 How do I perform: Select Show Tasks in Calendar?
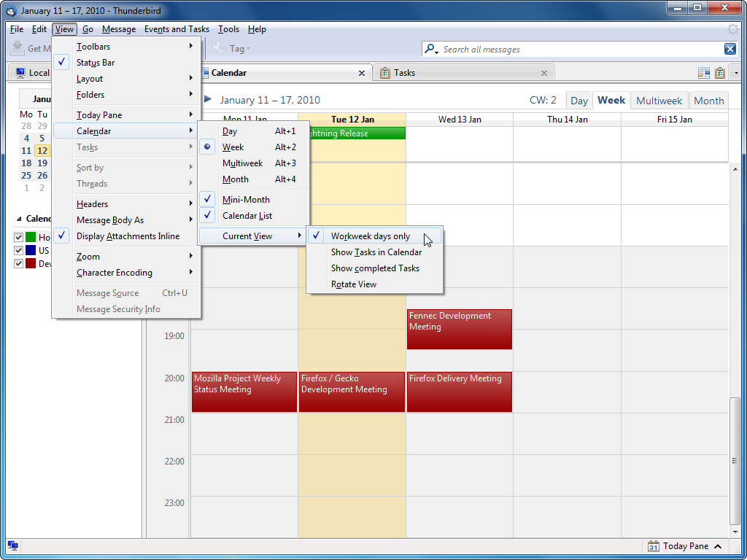click(x=374, y=252)
